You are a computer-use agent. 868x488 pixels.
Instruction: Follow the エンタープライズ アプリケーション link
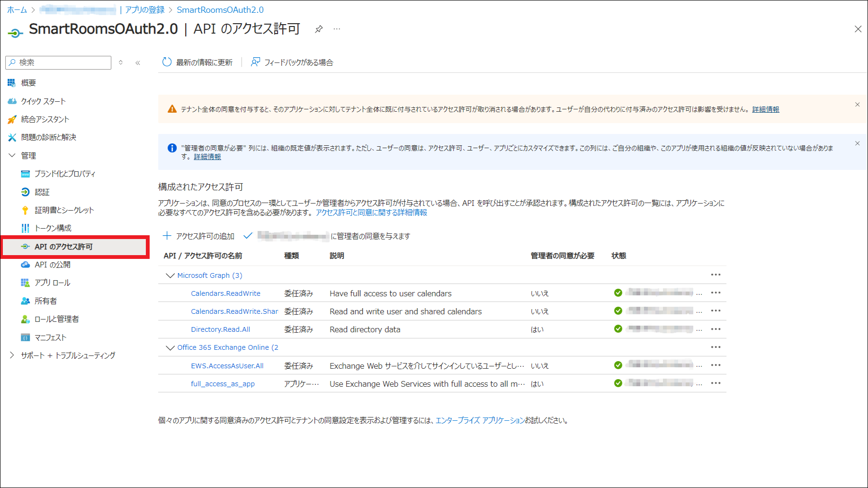(480, 420)
